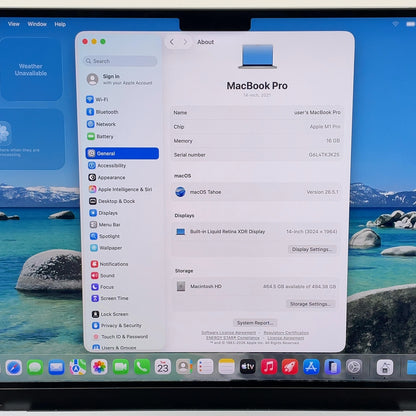Open System Report

255,323
